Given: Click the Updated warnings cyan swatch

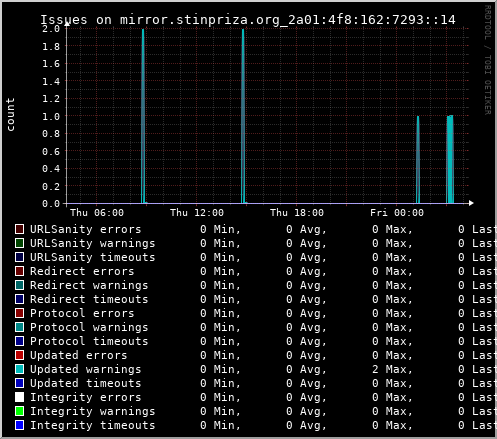Looking at the screenshot, I should point(19,369).
